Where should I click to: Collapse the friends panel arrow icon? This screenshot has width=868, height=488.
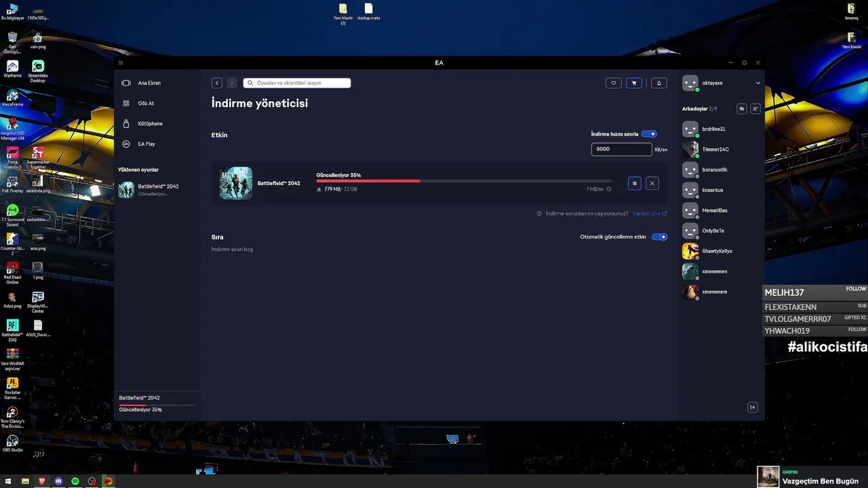(x=753, y=407)
